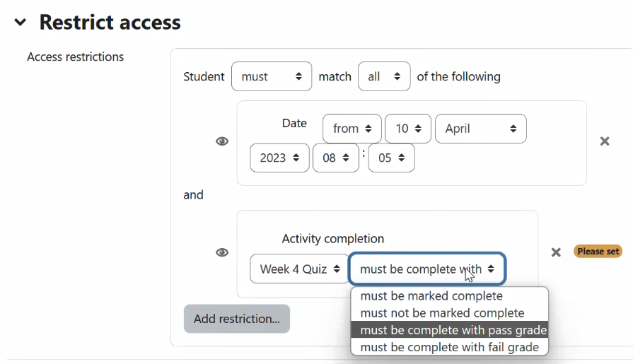This screenshot has width=633, height=364.
Task: Toggle eye icon for Date restriction
Action: coord(222,141)
